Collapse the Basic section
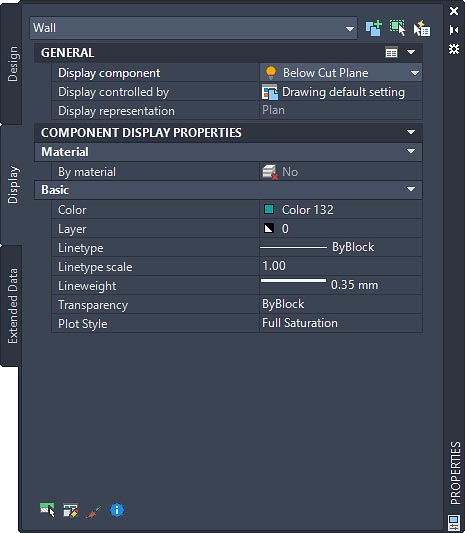The height and width of the screenshot is (533, 465). point(411,189)
